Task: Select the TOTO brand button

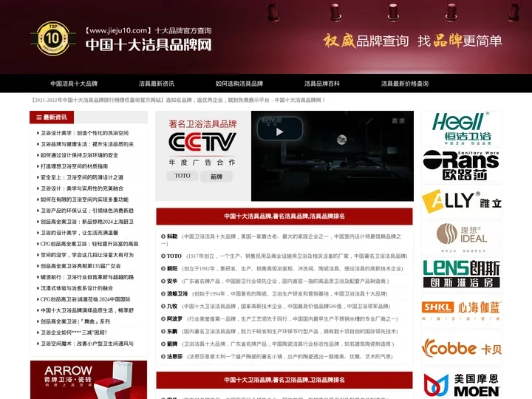Action: click(183, 176)
